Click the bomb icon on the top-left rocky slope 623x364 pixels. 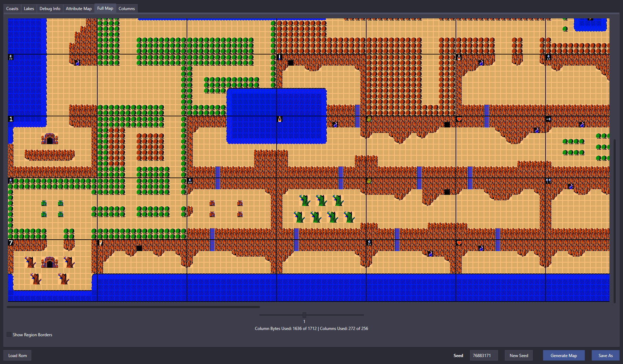click(77, 63)
